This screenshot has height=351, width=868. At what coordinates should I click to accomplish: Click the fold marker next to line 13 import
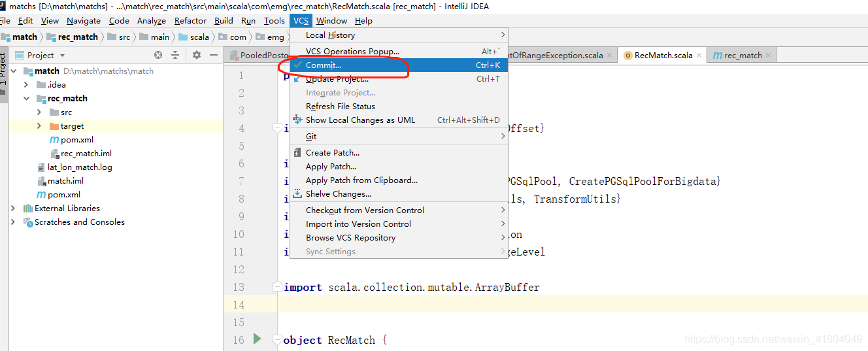278,288
